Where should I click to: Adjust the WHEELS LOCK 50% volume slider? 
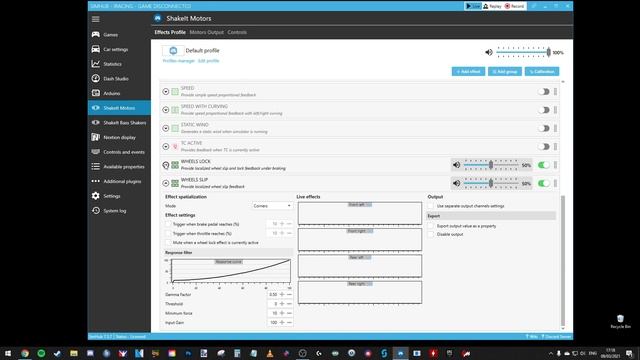click(491, 165)
